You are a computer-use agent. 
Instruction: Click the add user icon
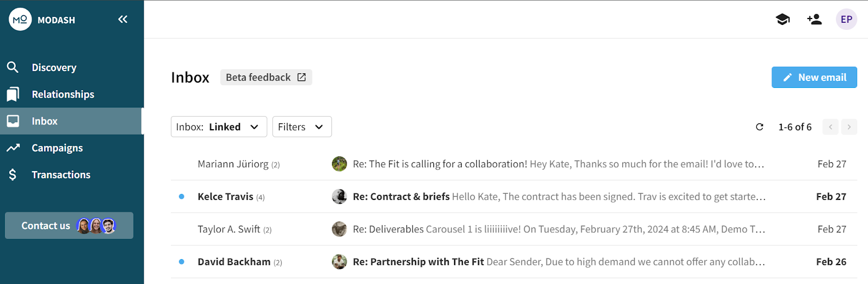pyautogui.click(x=814, y=20)
